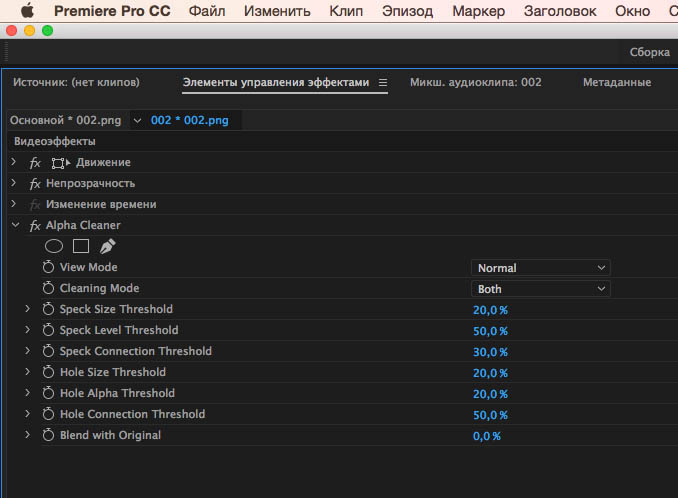Expand the Изменение времени effect

point(14,203)
